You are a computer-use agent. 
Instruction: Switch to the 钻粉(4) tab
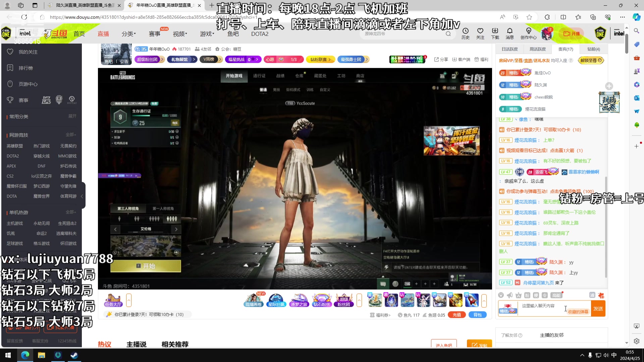[593, 49]
